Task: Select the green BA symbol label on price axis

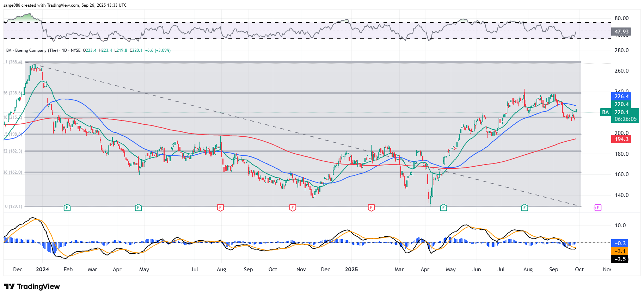Action: pos(605,112)
